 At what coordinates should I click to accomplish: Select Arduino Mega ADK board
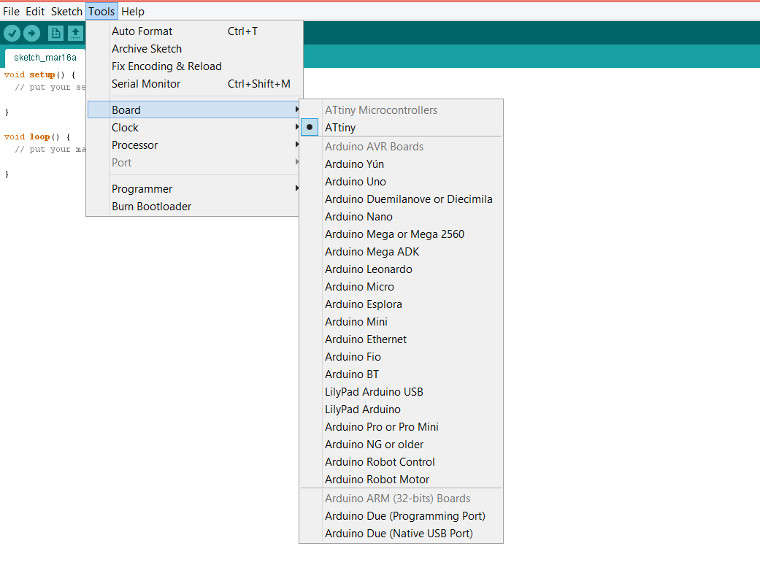401,251
